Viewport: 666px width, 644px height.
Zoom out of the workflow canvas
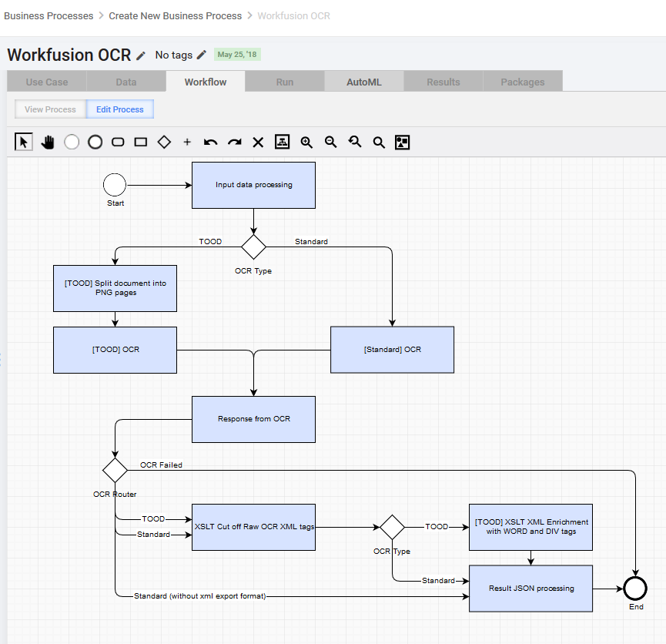pos(330,142)
